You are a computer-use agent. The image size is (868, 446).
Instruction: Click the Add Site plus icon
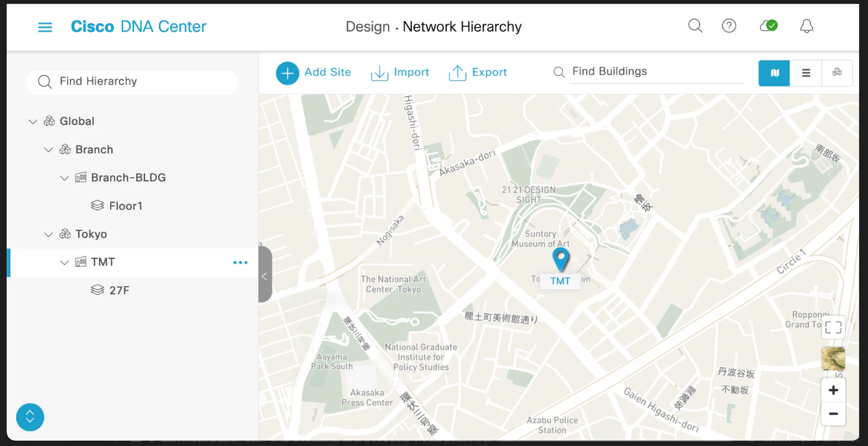[x=287, y=72]
